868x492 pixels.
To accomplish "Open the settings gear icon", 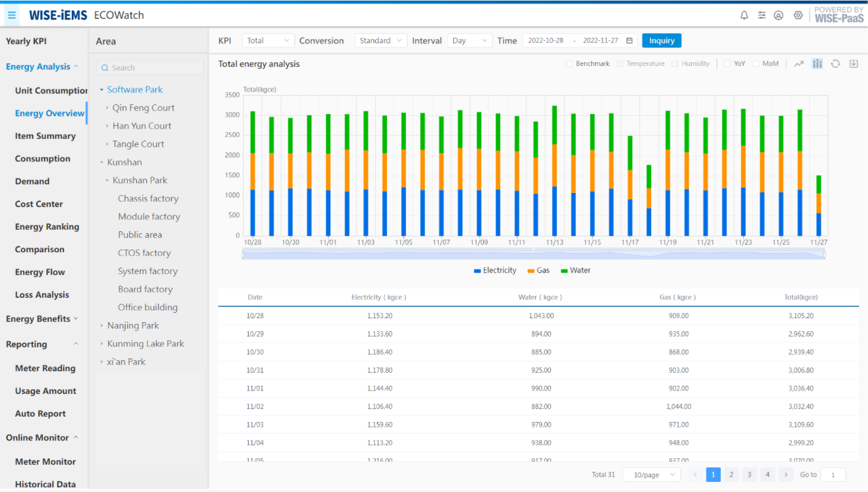I will point(798,15).
